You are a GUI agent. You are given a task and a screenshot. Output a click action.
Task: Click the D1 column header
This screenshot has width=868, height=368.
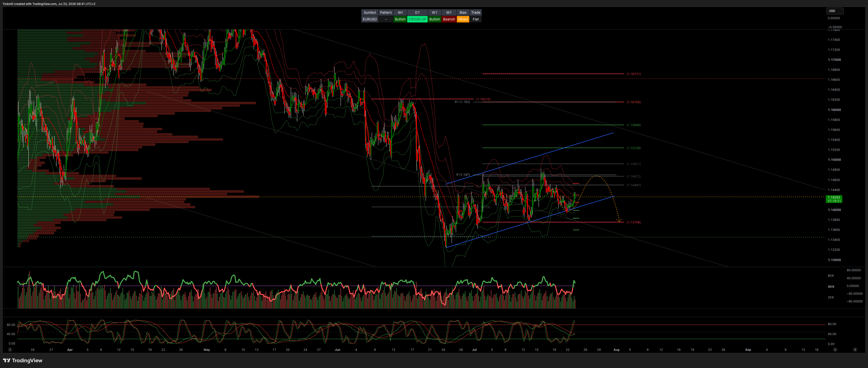click(417, 12)
